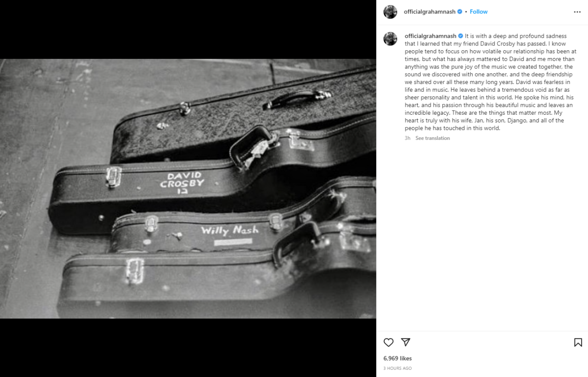
Task: Follow officialgrahamnash
Action: click(479, 12)
